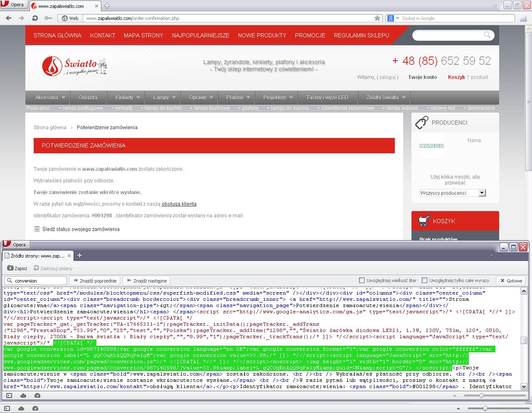Screen dimensions: 532x413
Task: Expand the Projektory category dropdown arrow
Action: (x=291, y=98)
